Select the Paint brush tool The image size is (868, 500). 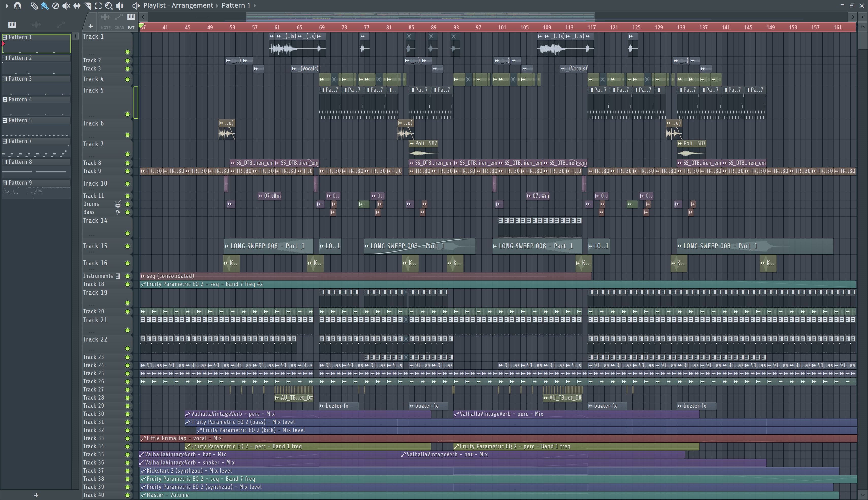pyautogui.click(x=45, y=6)
